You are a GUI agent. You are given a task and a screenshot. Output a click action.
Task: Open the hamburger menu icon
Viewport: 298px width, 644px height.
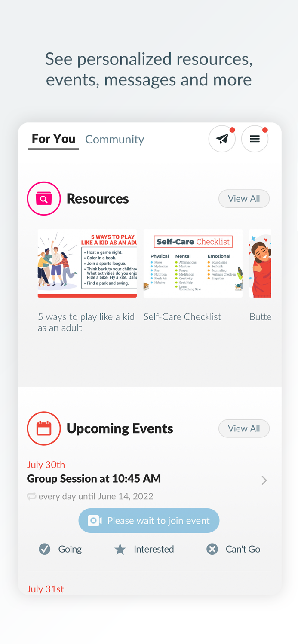point(255,139)
